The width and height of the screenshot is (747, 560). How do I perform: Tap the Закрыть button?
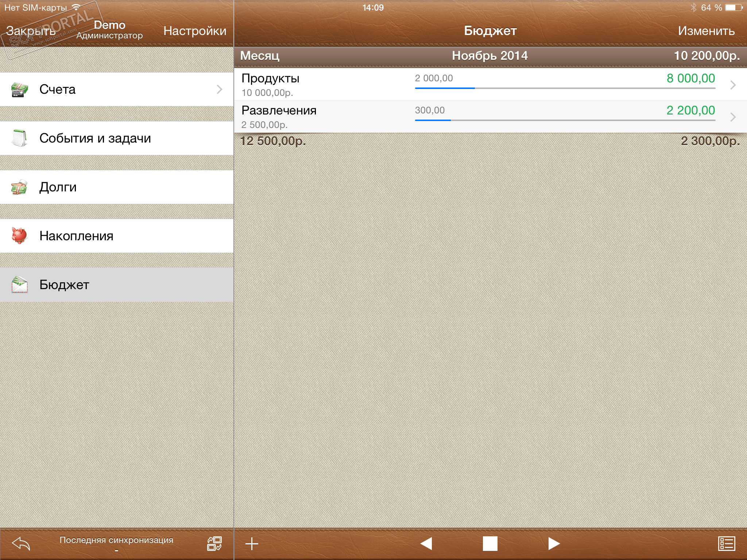[31, 31]
